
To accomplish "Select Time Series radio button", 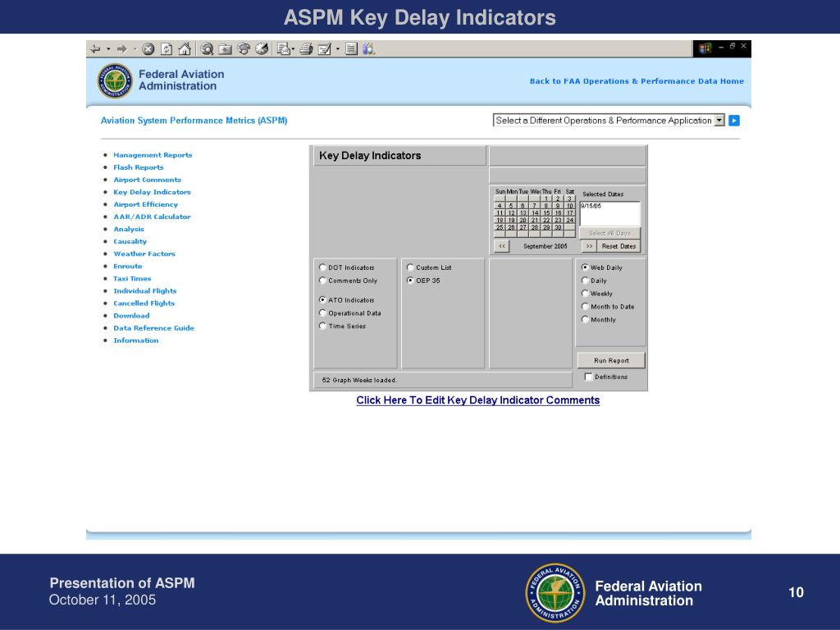I will pyautogui.click(x=322, y=325).
